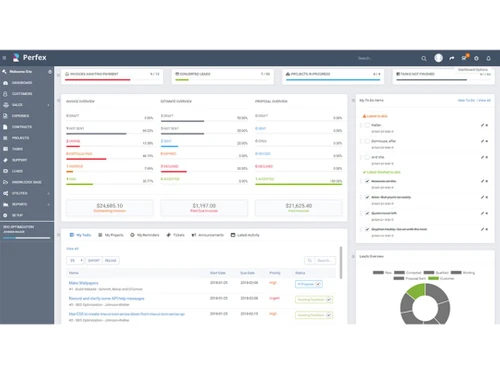Click the share arrow icon in top bar

point(452,58)
